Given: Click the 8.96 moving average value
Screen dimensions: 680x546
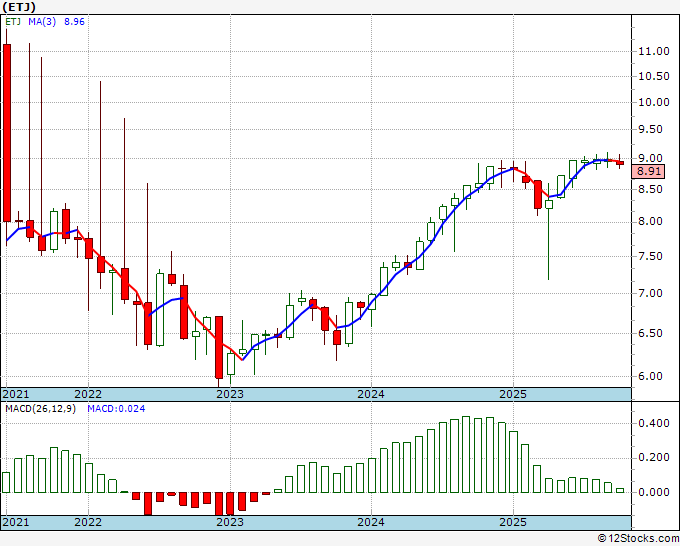Looking at the screenshot, I should click(x=74, y=22).
